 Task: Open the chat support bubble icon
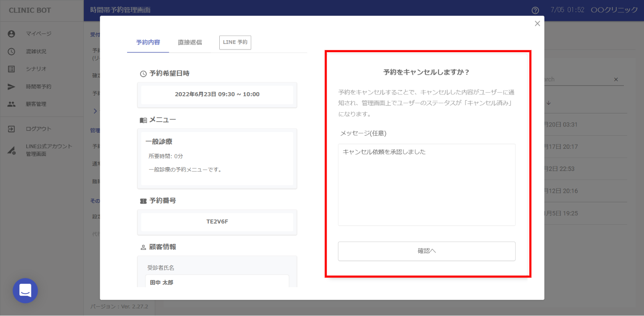(25, 291)
